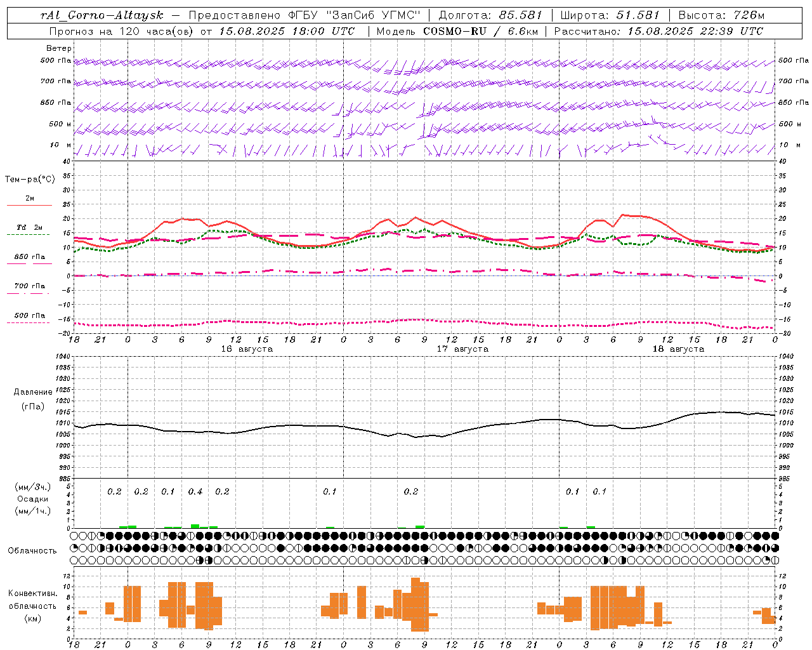
Task: Click the 0.4 precipitation amount value
Action: [x=195, y=492]
